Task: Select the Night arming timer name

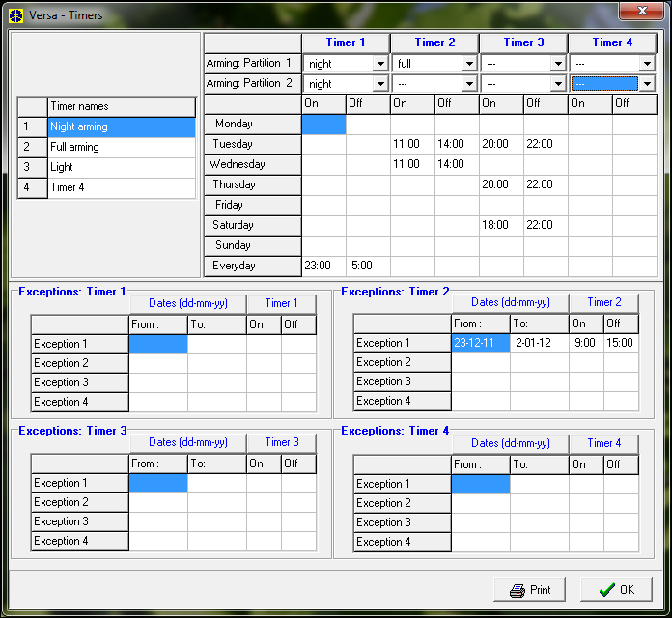Action: (x=122, y=126)
